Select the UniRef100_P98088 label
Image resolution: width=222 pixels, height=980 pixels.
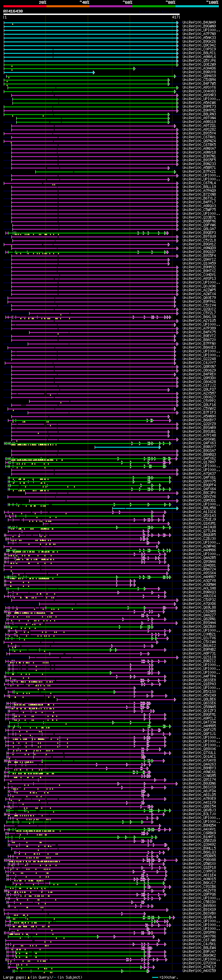click(x=199, y=860)
